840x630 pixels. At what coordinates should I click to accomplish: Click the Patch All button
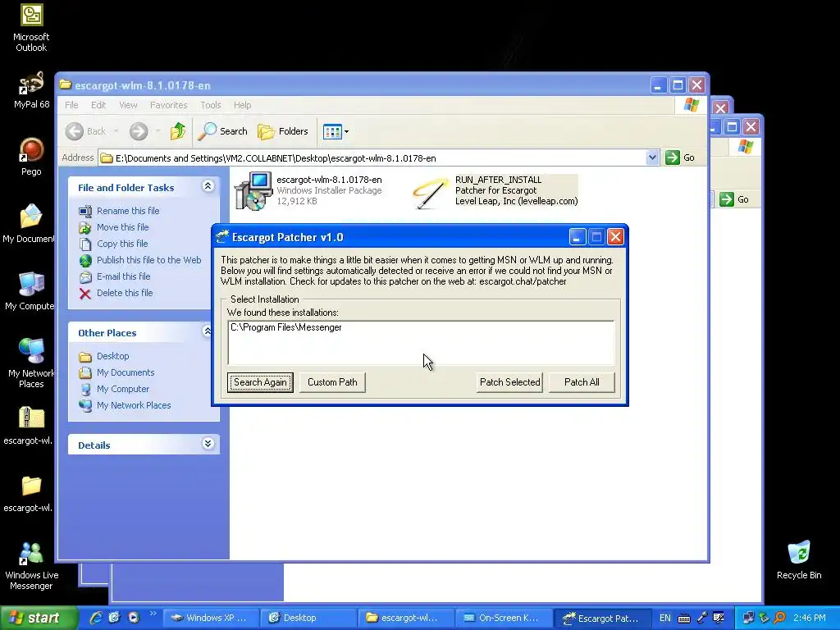[x=582, y=382]
